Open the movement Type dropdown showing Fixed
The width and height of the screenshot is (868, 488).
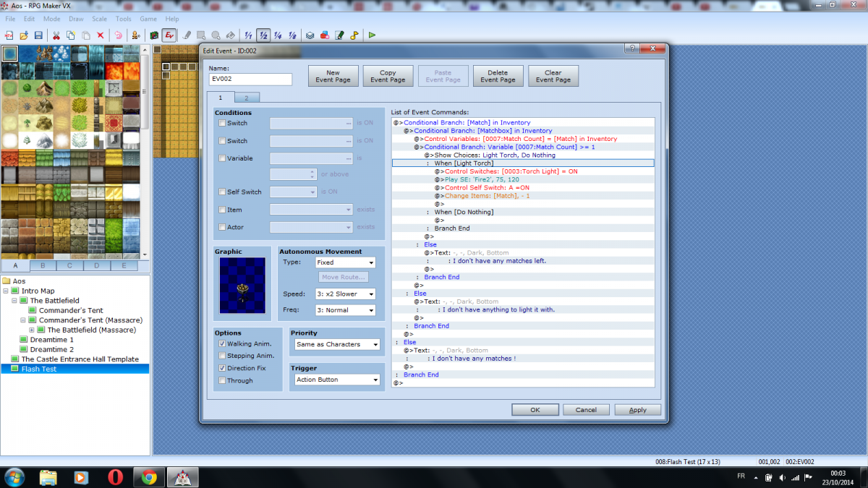(x=345, y=262)
